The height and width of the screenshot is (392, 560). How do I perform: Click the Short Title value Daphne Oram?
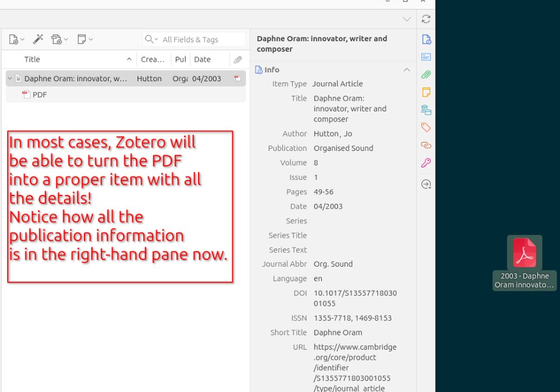pyautogui.click(x=338, y=333)
